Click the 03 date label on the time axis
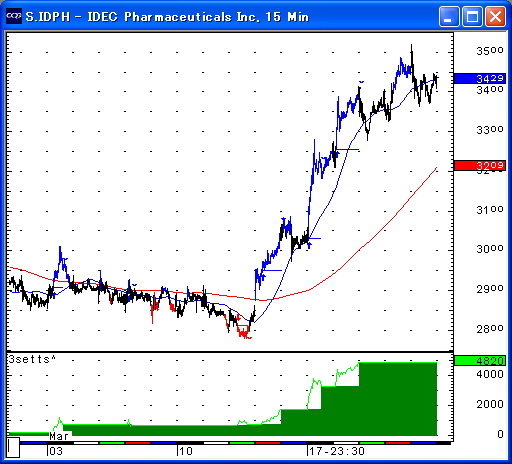This screenshot has height=464, width=512. [x=56, y=451]
